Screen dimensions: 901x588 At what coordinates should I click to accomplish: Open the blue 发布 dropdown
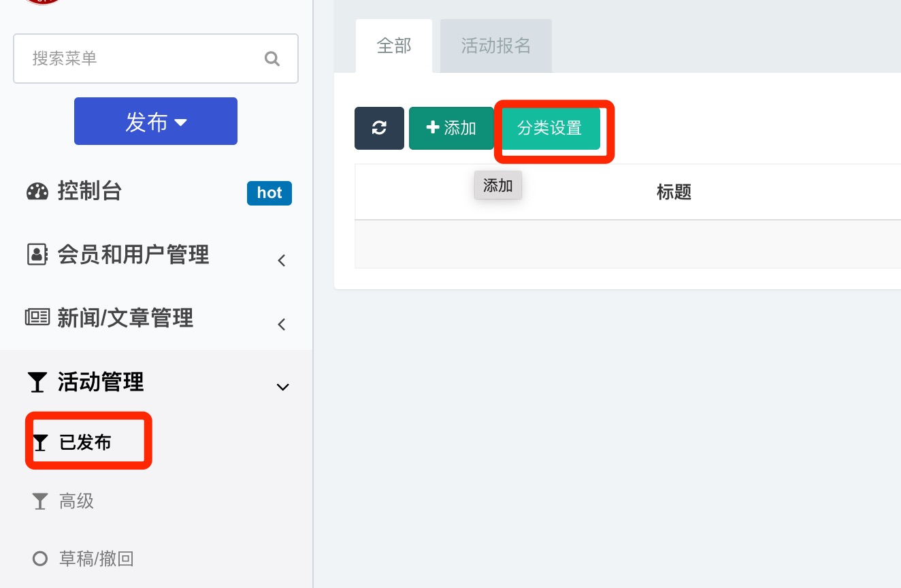[156, 122]
